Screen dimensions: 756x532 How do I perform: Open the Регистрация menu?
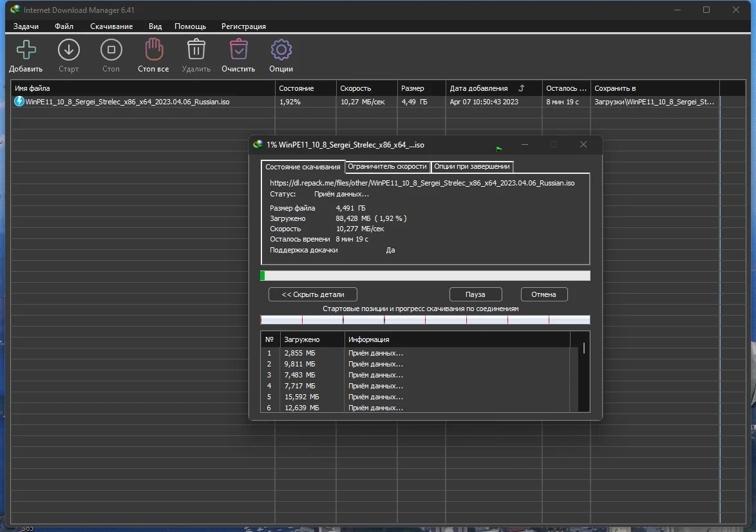coord(243,26)
